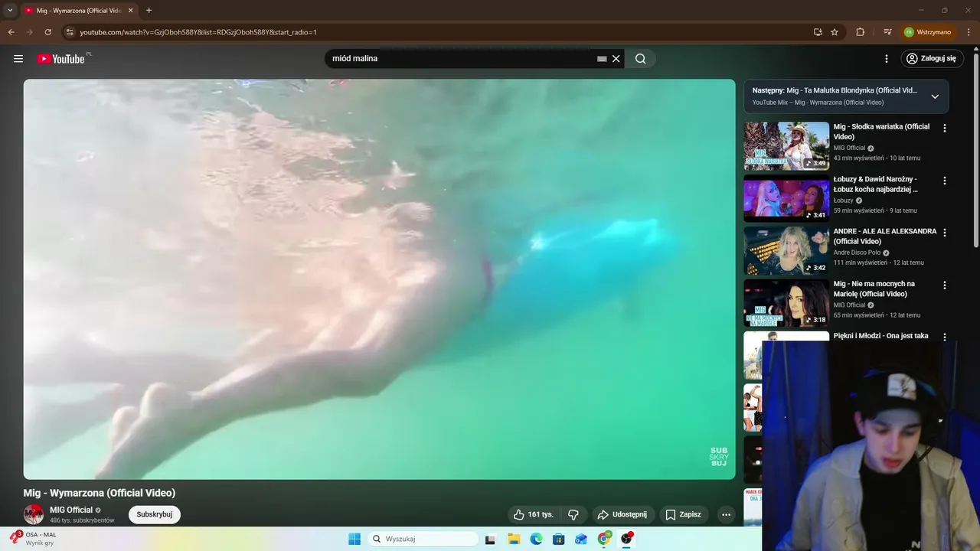Viewport: 980px width, 551px height.
Task: Click the address bar URL field
Action: tap(436, 32)
